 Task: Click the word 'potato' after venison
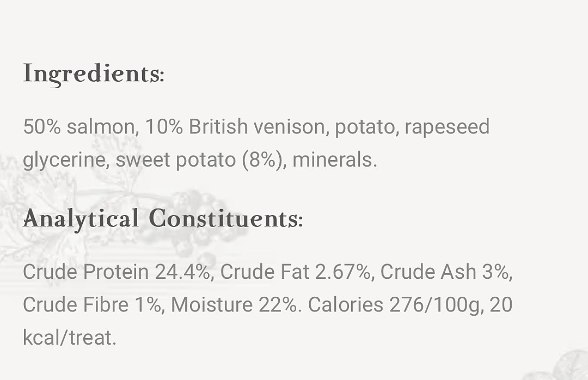point(364,127)
